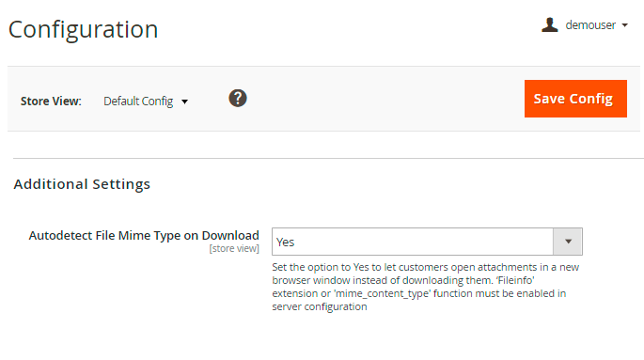Click the small caret beside demouser
The width and height of the screenshot is (644, 360).
pyautogui.click(x=624, y=25)
